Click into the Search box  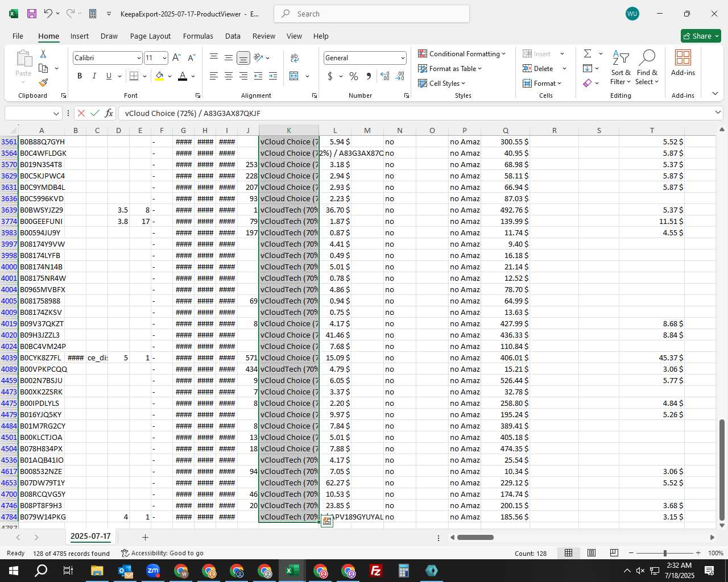click(x=371, y=14)
